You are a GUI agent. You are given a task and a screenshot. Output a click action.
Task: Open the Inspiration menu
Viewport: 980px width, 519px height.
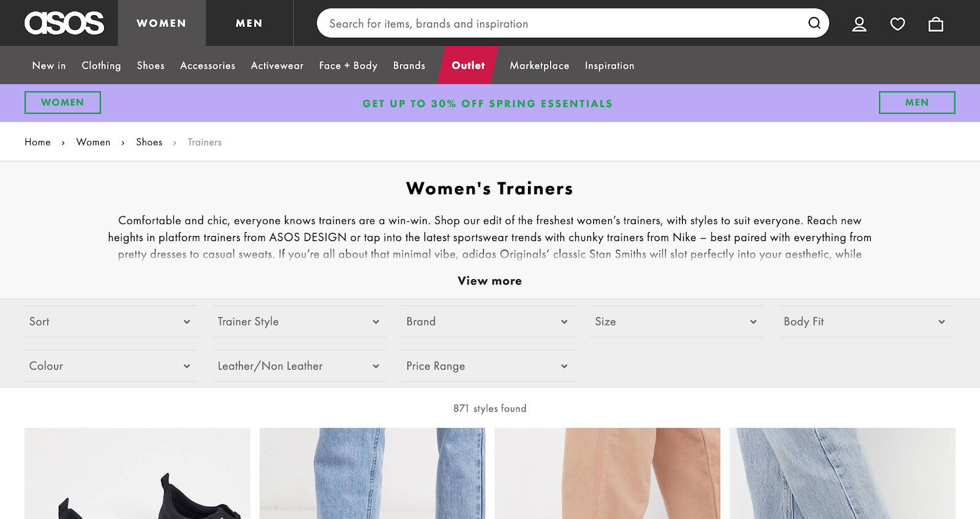(x=609, y=65)
